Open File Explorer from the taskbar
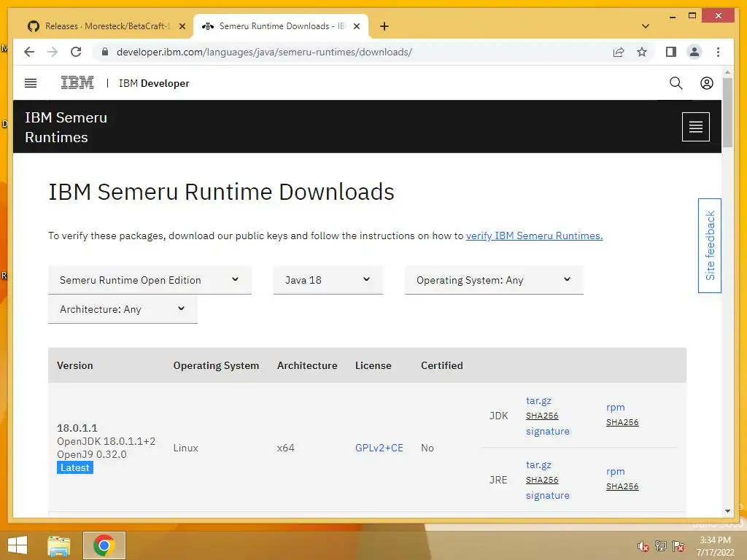Image resolution: width=747 pixels, height=560 pixels. click(58, 545)
